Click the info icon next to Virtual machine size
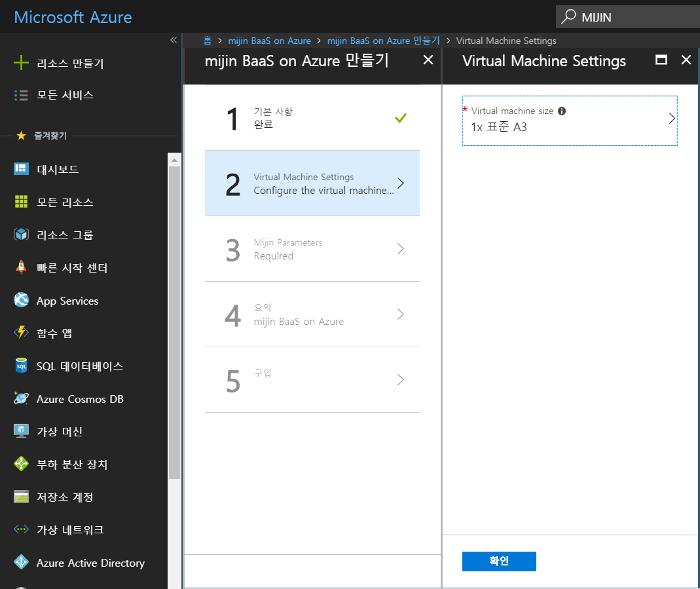700x589 pixels. click(562, 111)
